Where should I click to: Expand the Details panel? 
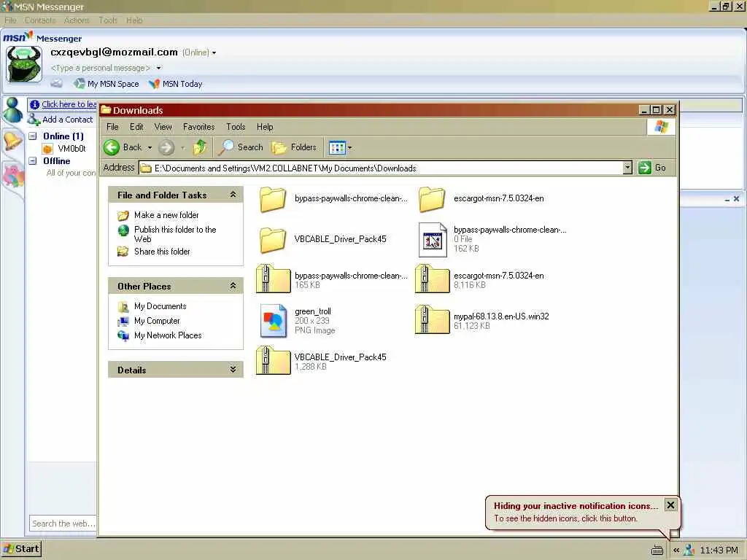pos(233,370)
